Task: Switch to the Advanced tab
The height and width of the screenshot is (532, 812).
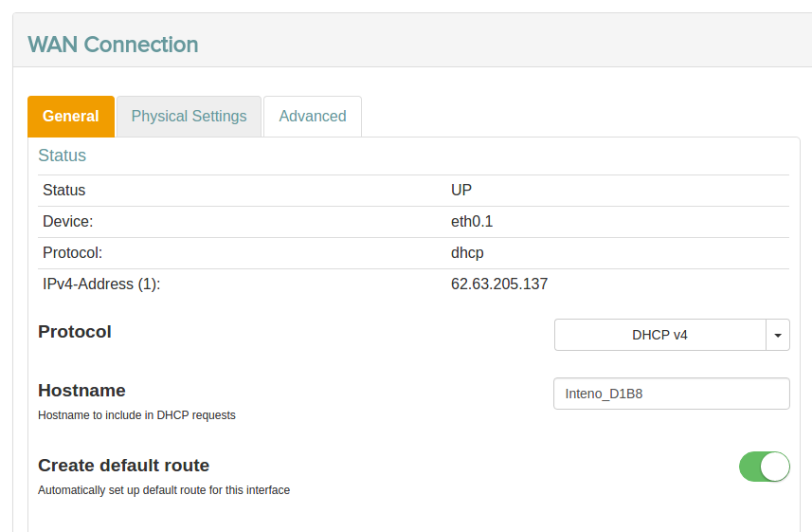Action: pyautogui.click(x=313, y=117)
